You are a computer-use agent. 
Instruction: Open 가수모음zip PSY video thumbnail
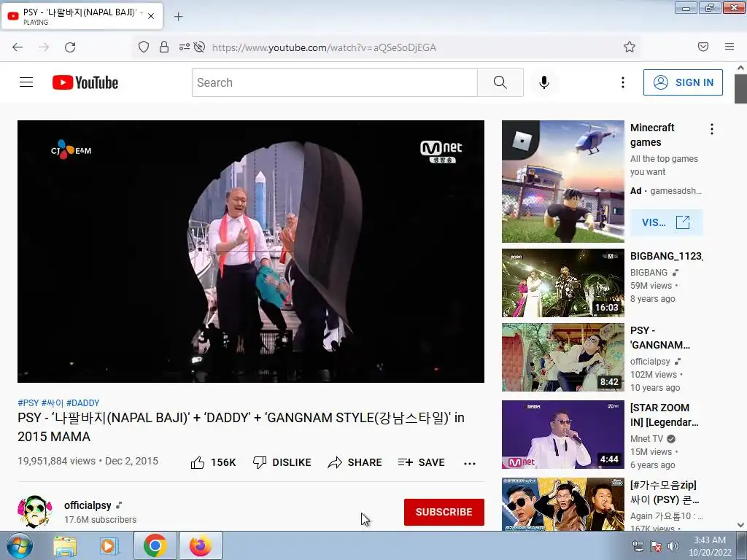coord(562,504)
